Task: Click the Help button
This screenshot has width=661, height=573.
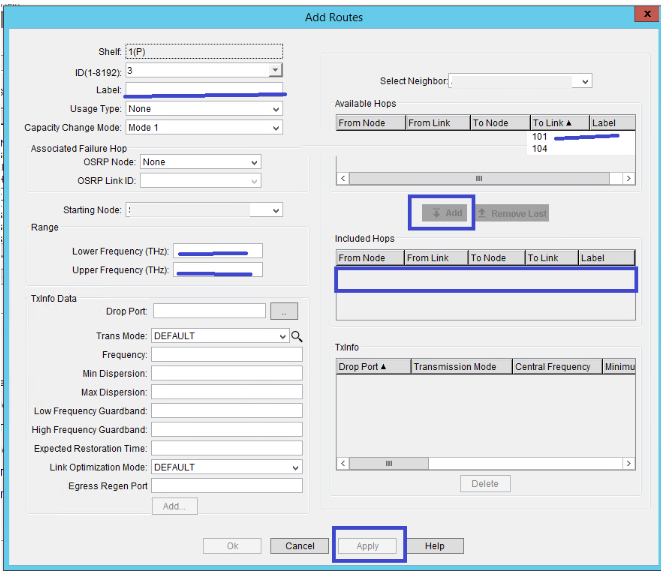Action: click(435, 546)
